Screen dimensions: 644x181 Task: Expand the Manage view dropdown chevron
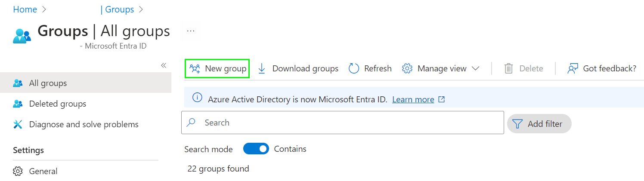pyautogui.click(x=475, y=68)
